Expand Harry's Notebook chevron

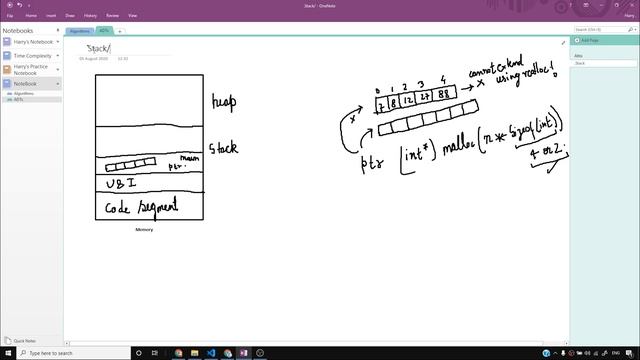[x=58, y=42]
